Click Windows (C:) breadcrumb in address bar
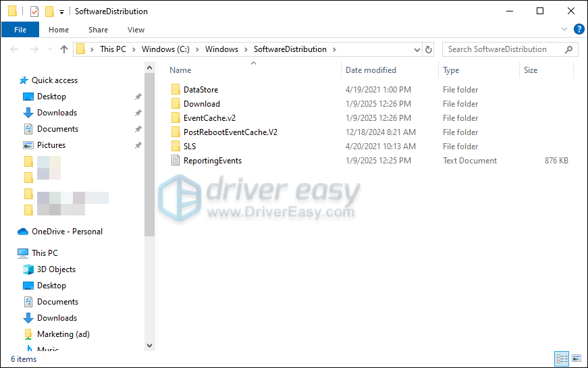 click(x=165, y=49)
